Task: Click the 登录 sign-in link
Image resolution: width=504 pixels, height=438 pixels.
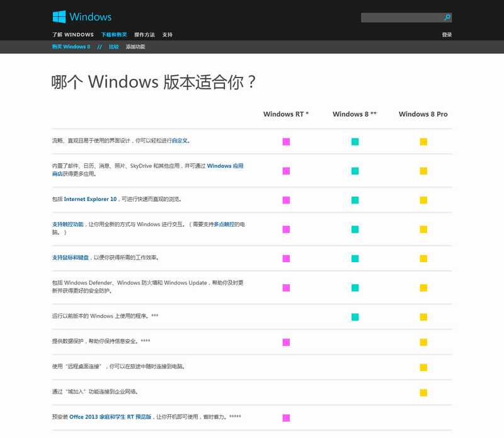Action: [447, 35]
